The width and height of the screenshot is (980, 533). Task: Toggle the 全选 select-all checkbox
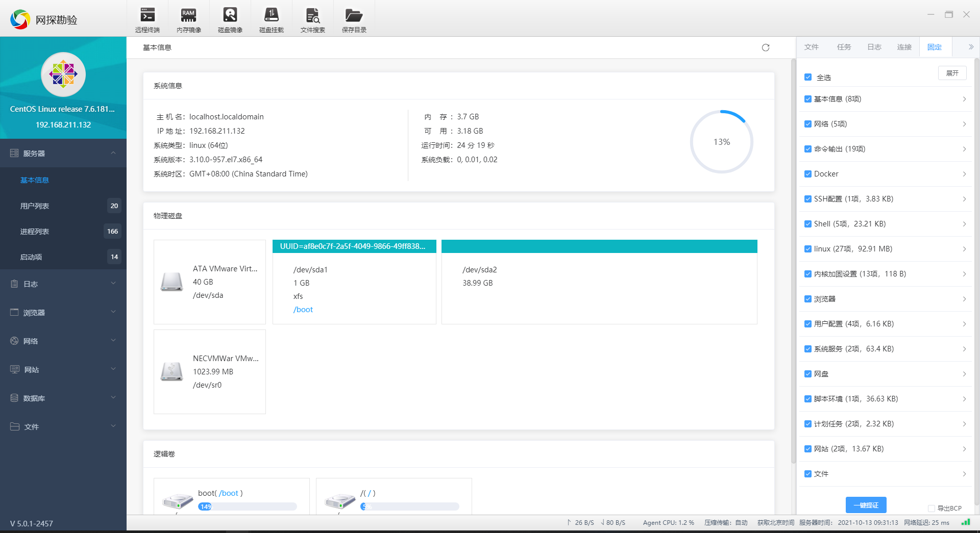click(808, 77)
